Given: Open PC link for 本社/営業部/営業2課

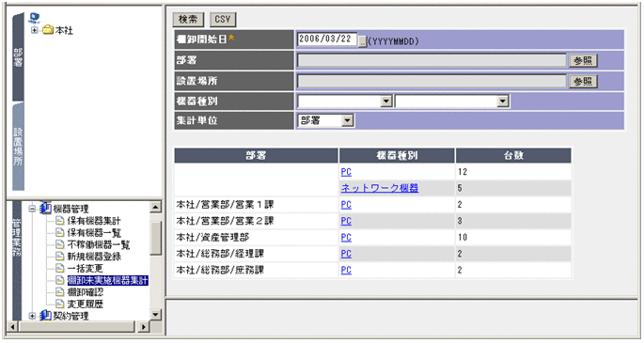Looking at the screenshot, I should (346, 221).
